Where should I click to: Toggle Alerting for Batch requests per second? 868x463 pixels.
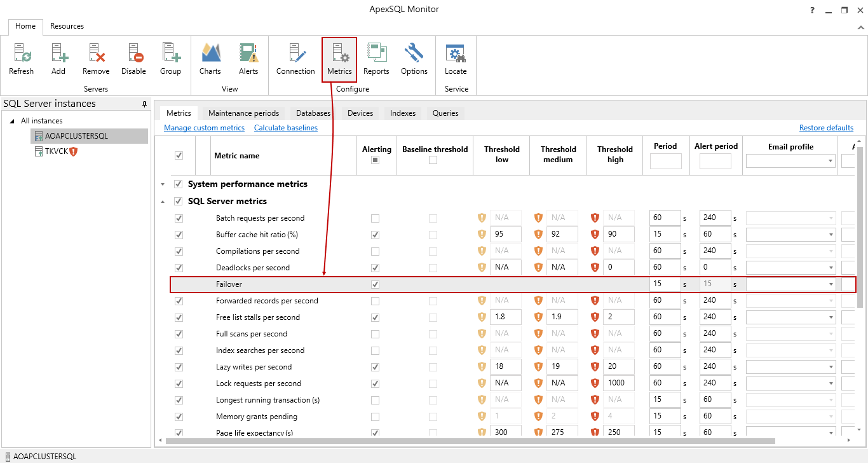[x=375, y=218]
